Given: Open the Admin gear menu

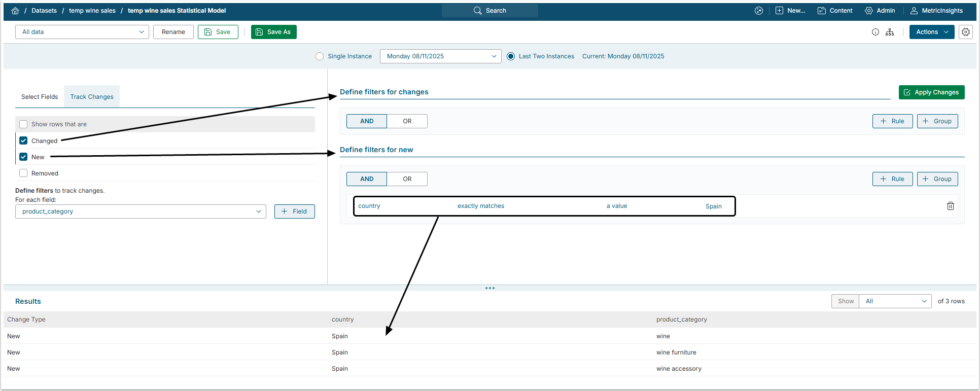Looking at the screenshot, I should pyautogui.click(x=880, y=11).
